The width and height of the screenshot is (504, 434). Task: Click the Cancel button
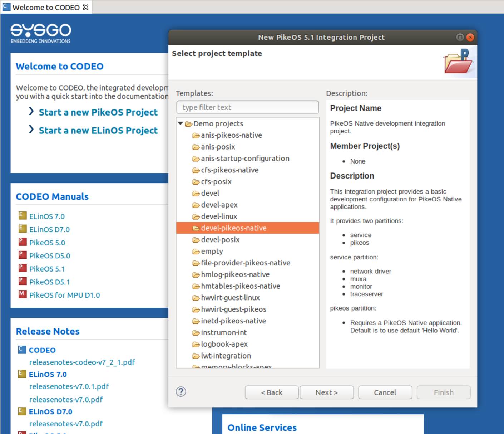tap(385, 392)
